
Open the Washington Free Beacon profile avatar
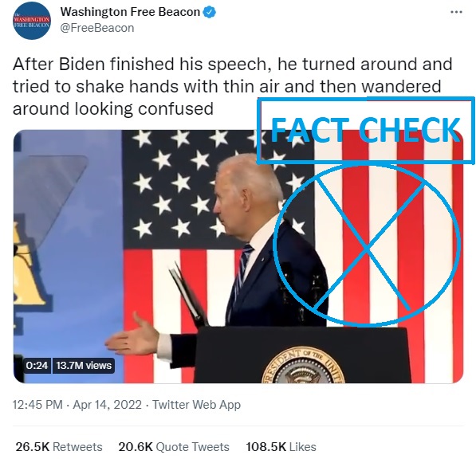[x=32, y=21]
